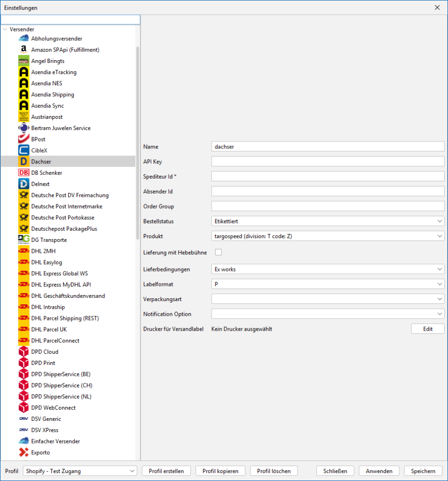Enable Lieferung mit Hebebühne checkbox

click(x=218, y=253)
